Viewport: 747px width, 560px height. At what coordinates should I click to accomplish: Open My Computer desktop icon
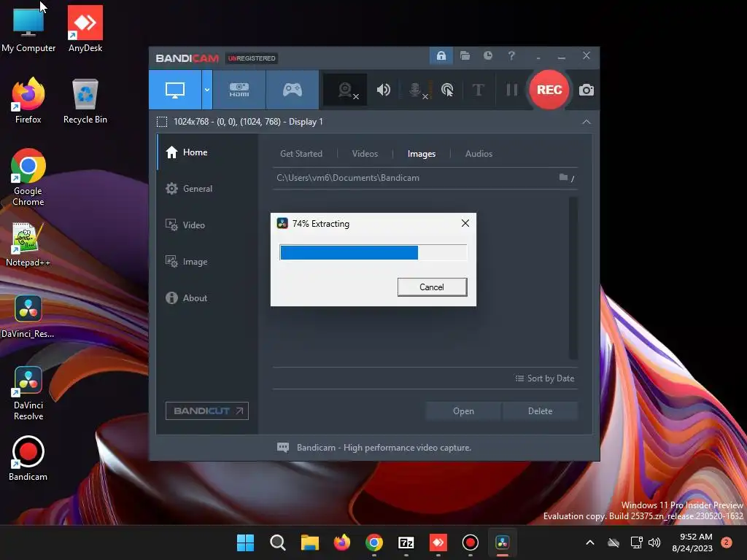pyautogui.click(x=28, y=29)
